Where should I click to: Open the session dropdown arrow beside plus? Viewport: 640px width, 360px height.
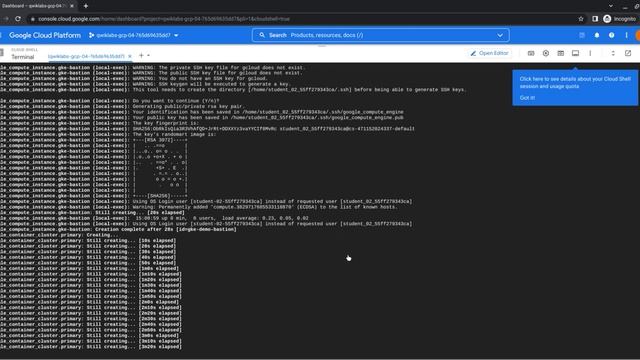pyautogui.click(x=149, y=55)
